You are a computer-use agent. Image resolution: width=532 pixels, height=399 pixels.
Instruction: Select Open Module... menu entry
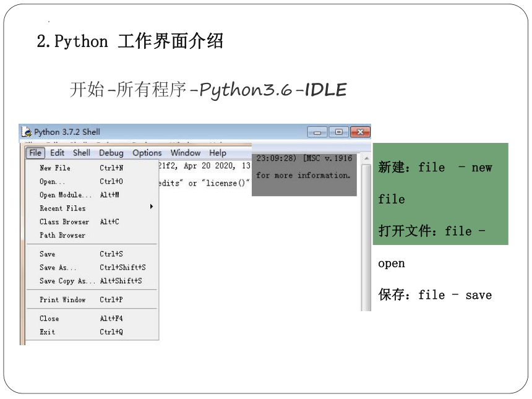coord(92,195)
